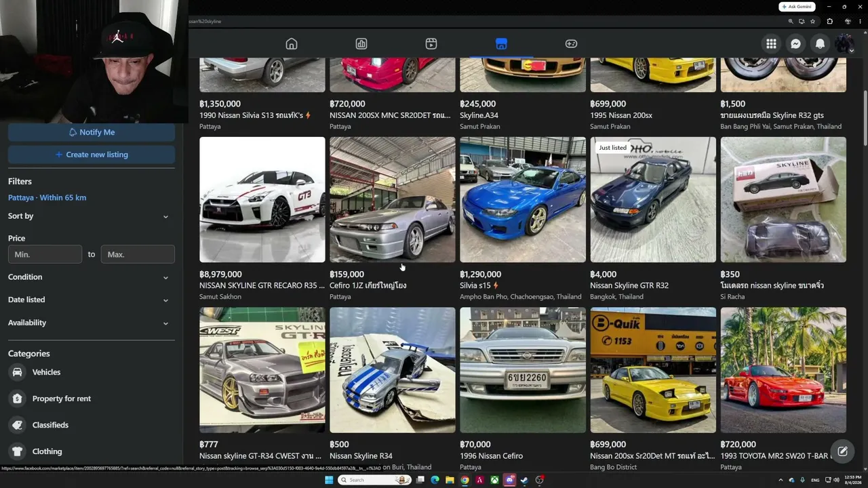Open Microsoft Edge from the taskbar
The height and width of the screenshot is (488, 868).
435,480
